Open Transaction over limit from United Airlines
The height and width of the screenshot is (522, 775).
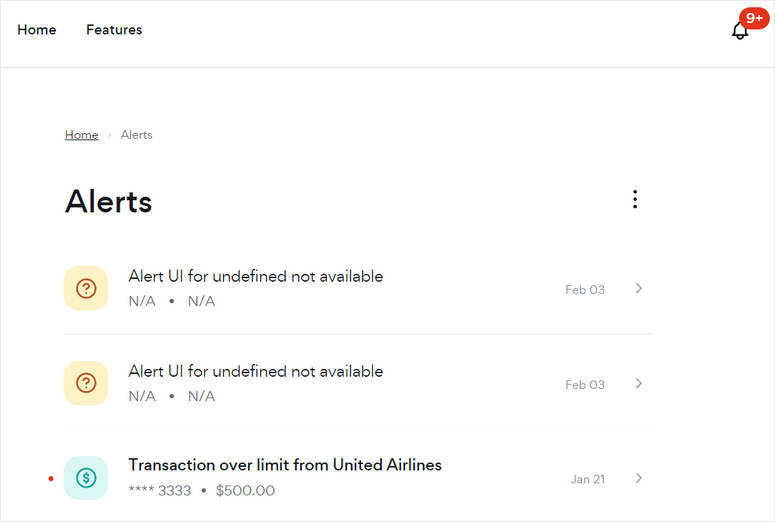tap(285, 465)
